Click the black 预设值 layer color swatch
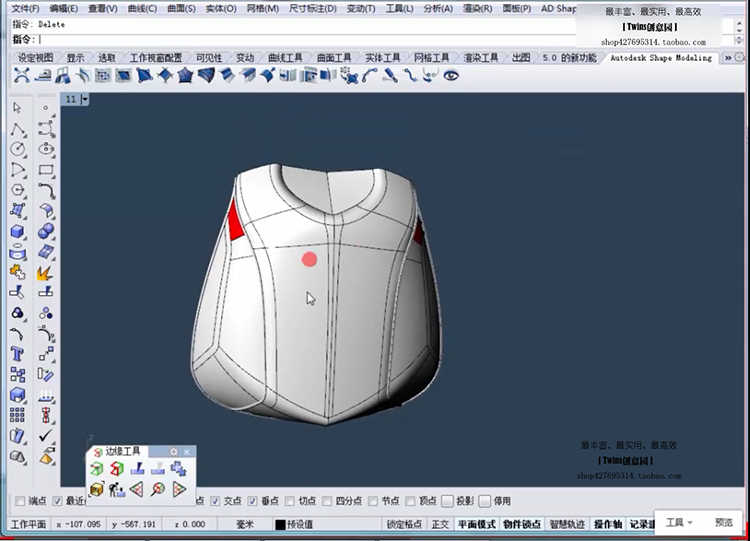Image resolution: width=750 pixels, height=541 pixels. click(280, 524)
